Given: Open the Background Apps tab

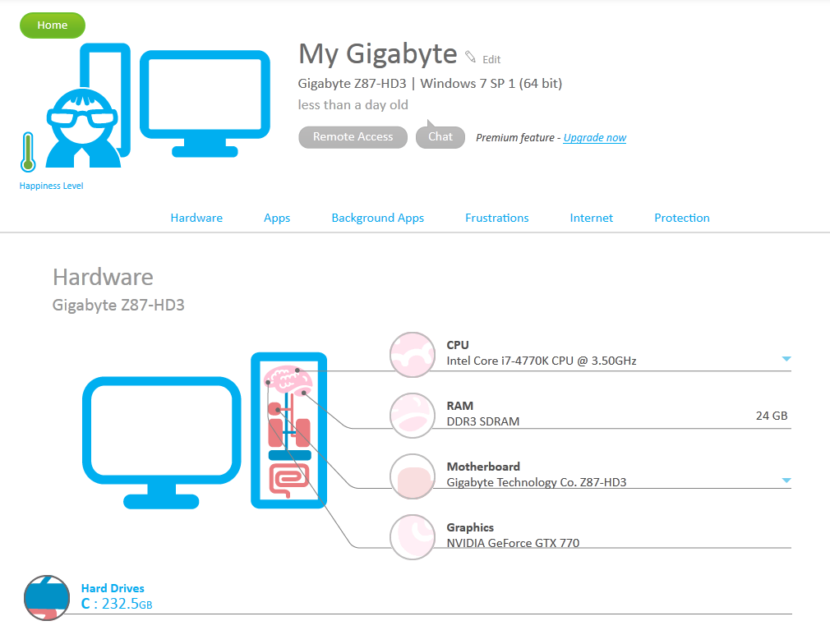Looking at the screenshot, I should click(377, 218).
